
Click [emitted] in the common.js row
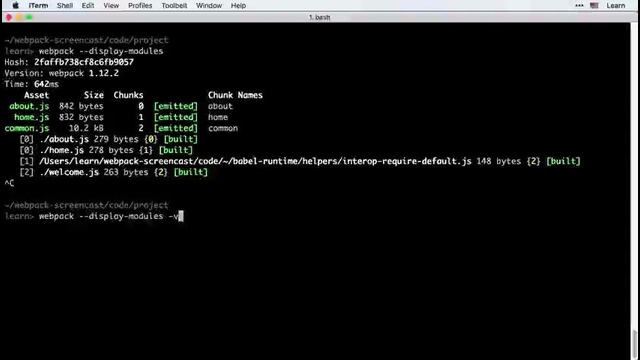tap(176, 128)
